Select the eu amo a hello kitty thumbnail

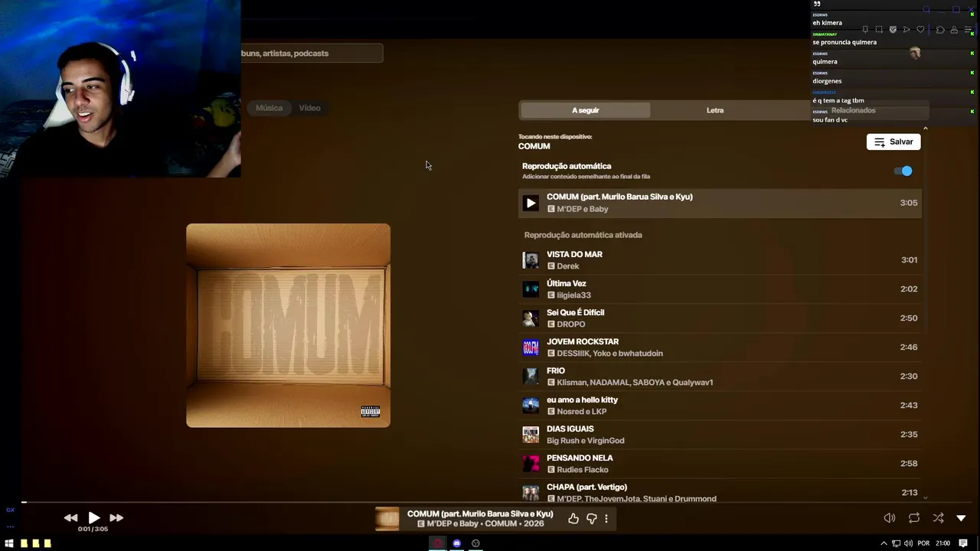point(531,406)
